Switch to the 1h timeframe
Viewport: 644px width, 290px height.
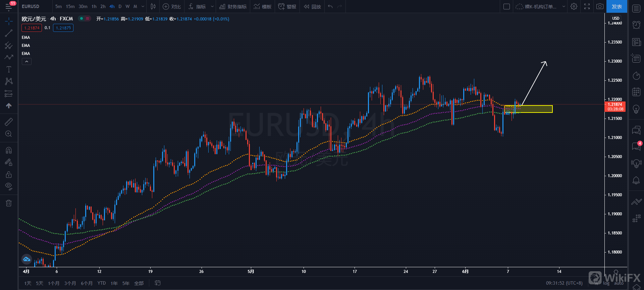[94, 6]
